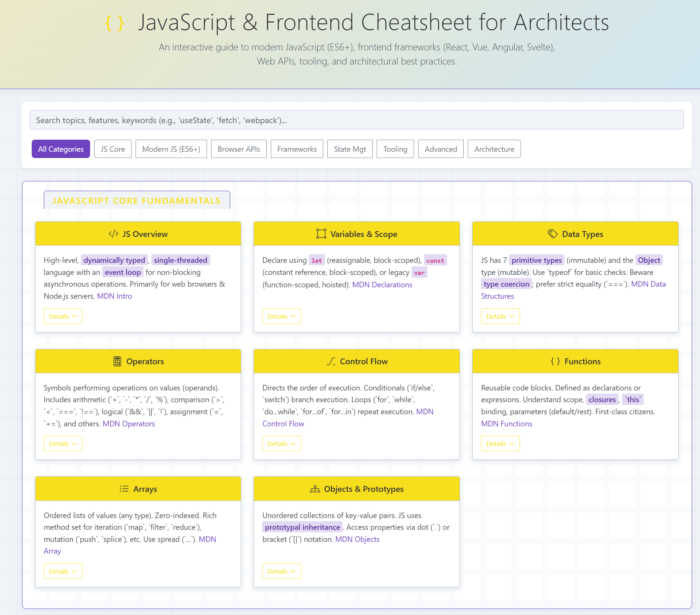The height and width of the screenshot is (615, 700).
Task: Click the 'primitive types' highlighted term
Action: [x=536, y=260]
